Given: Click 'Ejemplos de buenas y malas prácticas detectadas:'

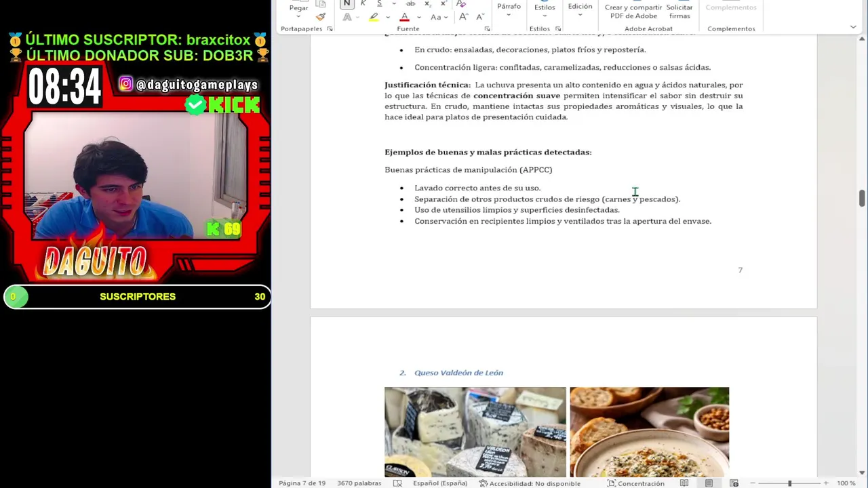Looking at the screenshot, I should tap(488, 152).
